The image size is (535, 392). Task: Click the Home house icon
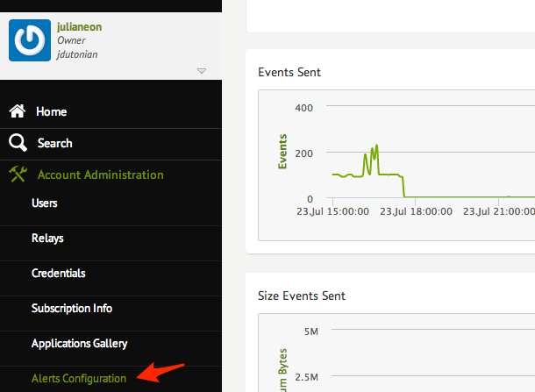coord(18,112)
